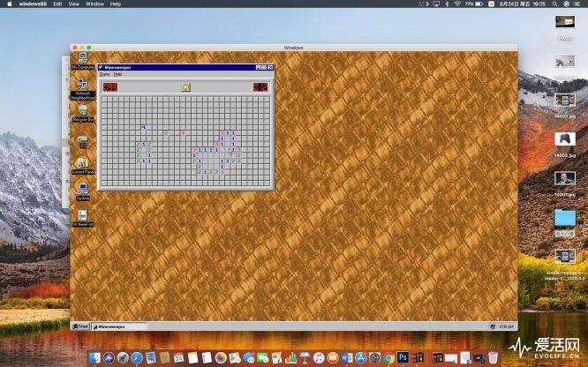This screenshot has width=588, height=367.
Task: Click the red timer display in Minesweeper
Action: (x=260, y=87)
